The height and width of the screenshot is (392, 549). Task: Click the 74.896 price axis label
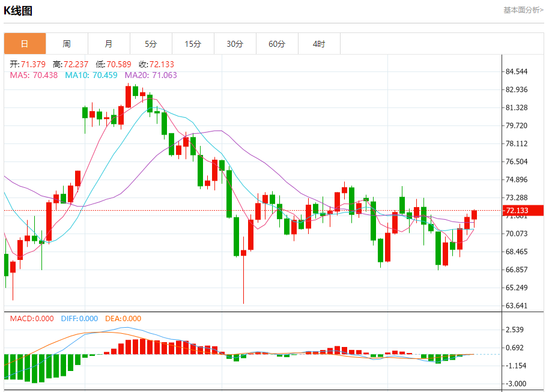(517, 179)
